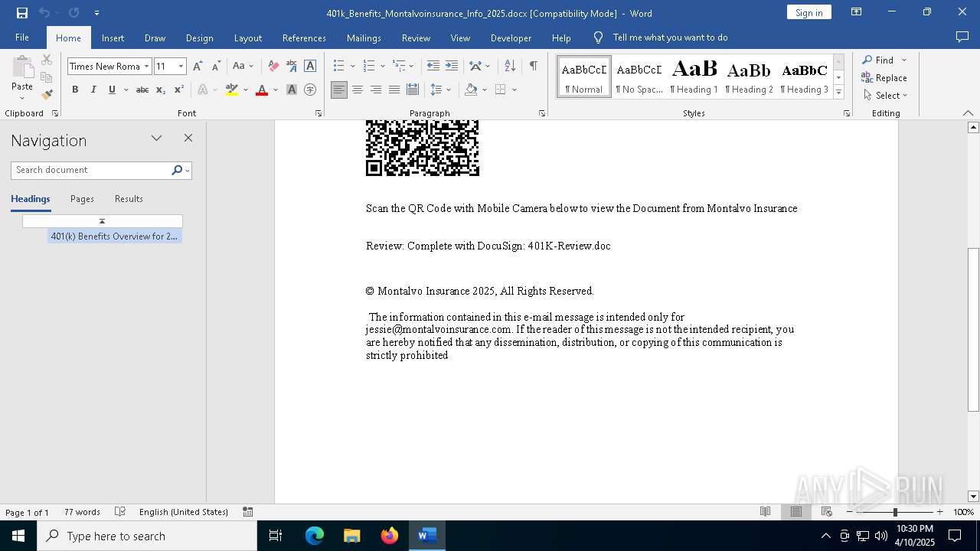Screen dimensions: 980x551
Task: Center align the paragraph
Action: pos(358,90)
